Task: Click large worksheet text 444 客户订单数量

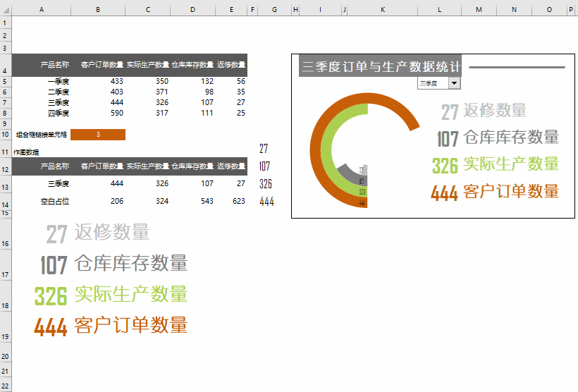Action: point(111,326)
